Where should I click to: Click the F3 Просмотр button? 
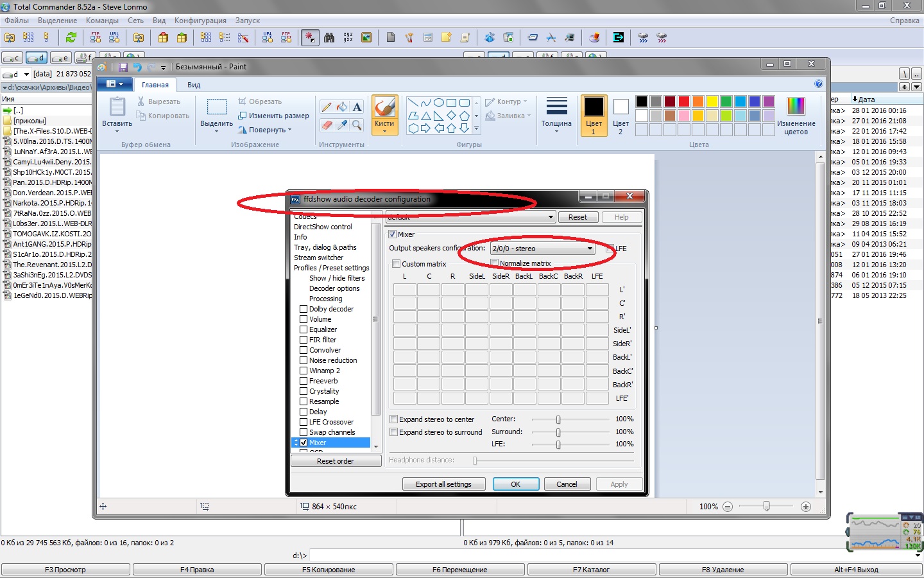coord(65,570)
